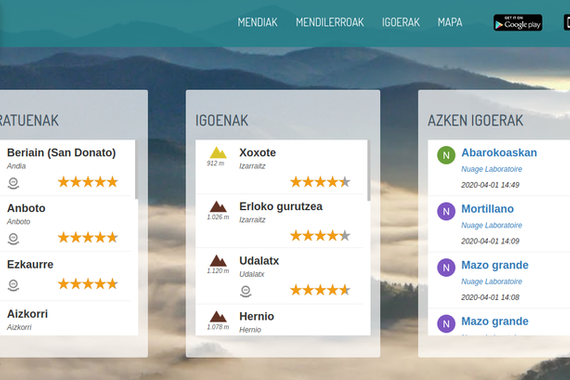The width and height of the screenshot is (570, 380).
Task: Click the mailbox icon under Beriain (San Donato)
Action: click(13, 183)
